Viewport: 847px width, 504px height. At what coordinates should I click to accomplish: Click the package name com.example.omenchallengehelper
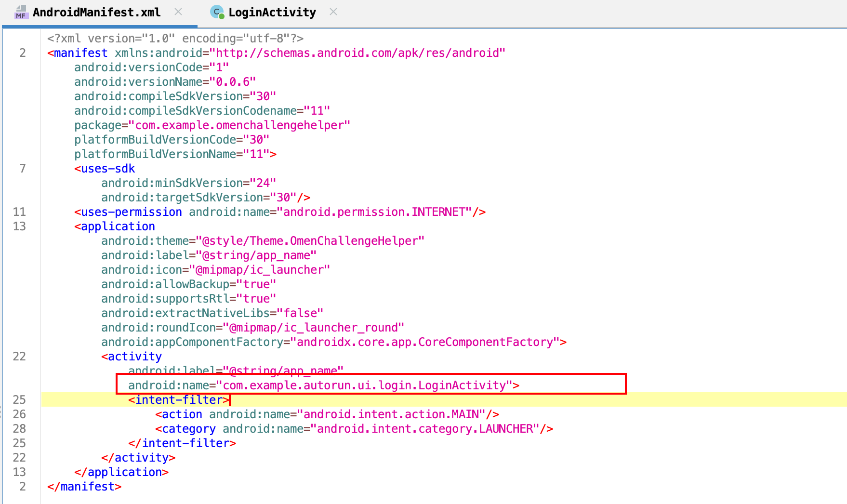[x=242, y=125]
